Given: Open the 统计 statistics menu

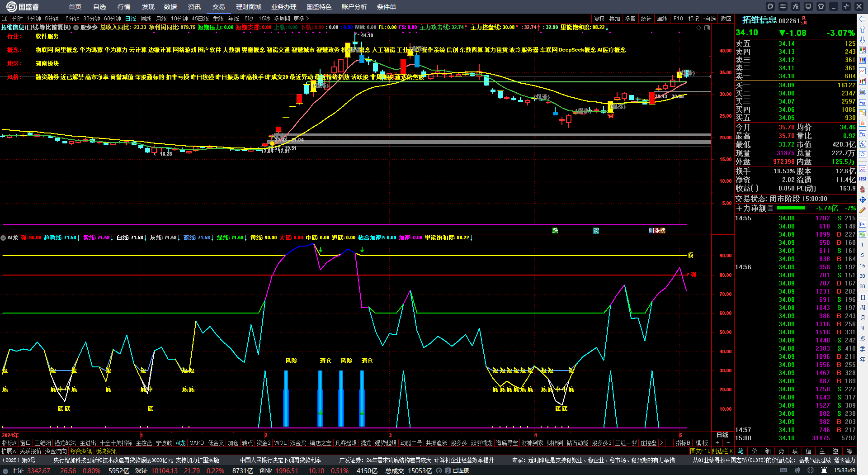Looking at the screenshot, I should coord(646,19).
